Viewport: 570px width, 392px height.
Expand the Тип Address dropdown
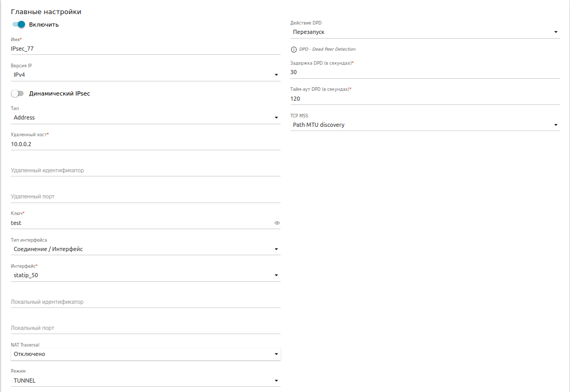click(x=145, y=117)
